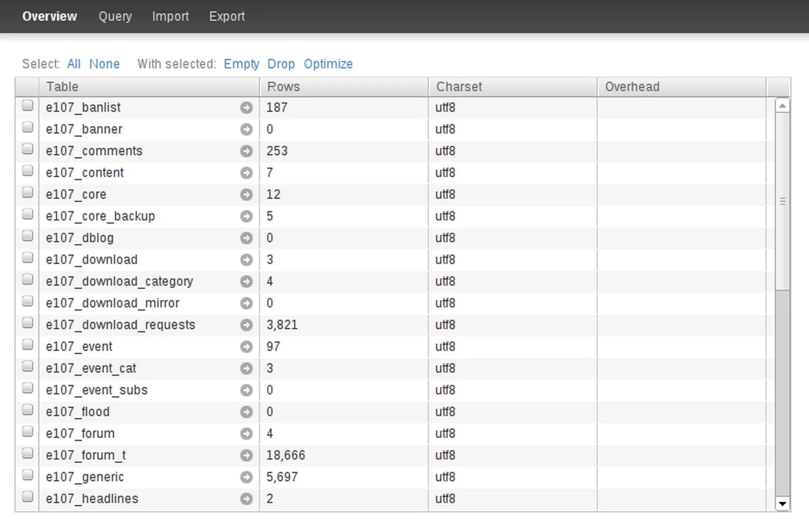This screenshot has width=809, height=532.
Task: Sort by the Rows column header
Action: (x=283, y=87)
